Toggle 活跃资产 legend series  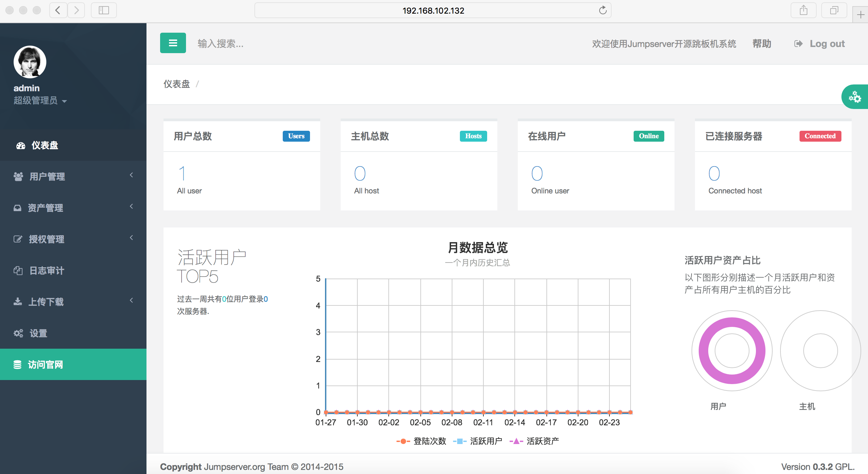tap(534, 441)
